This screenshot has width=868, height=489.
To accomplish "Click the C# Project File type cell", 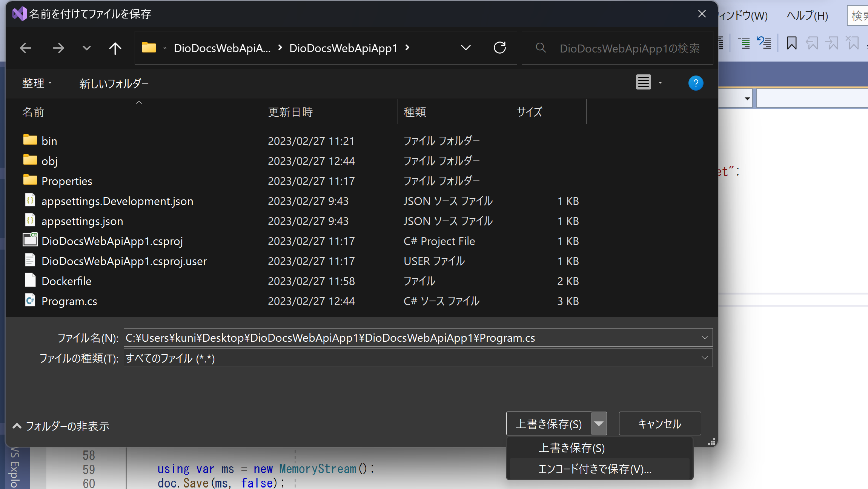I will click(x=439, y=241).
